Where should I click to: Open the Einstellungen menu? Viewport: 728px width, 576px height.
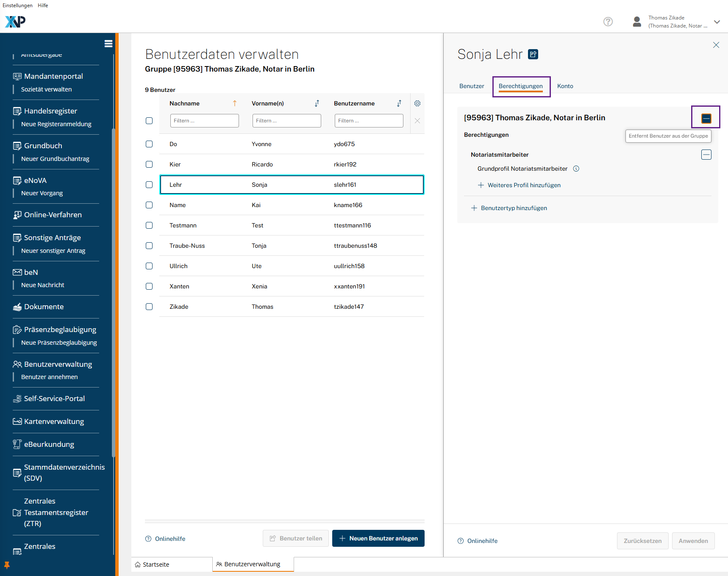pyautogui.click(x=17, y=6)
